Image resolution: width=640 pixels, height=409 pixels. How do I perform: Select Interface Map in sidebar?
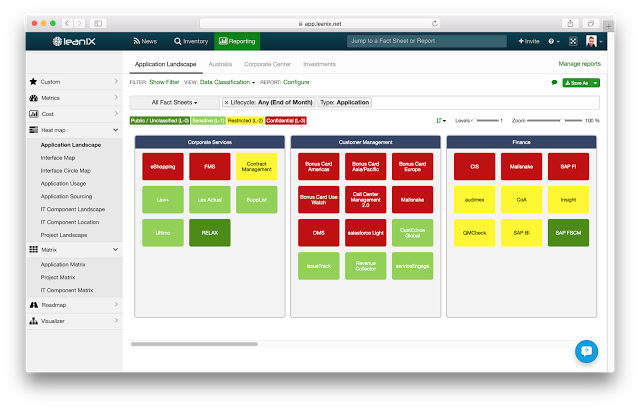tap(58, 158)
